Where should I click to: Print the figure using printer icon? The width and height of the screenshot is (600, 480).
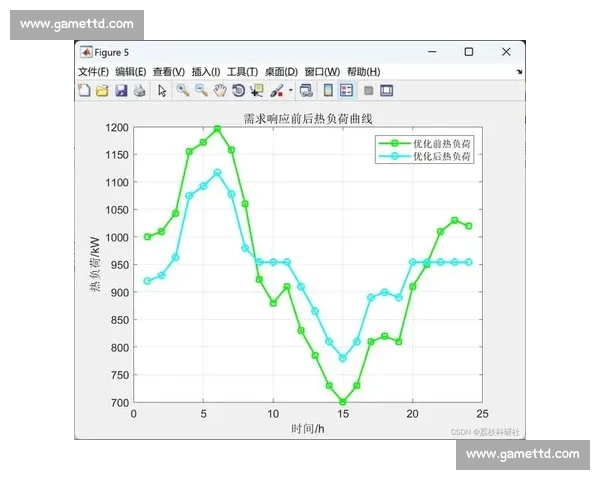(x=139, y=90)
